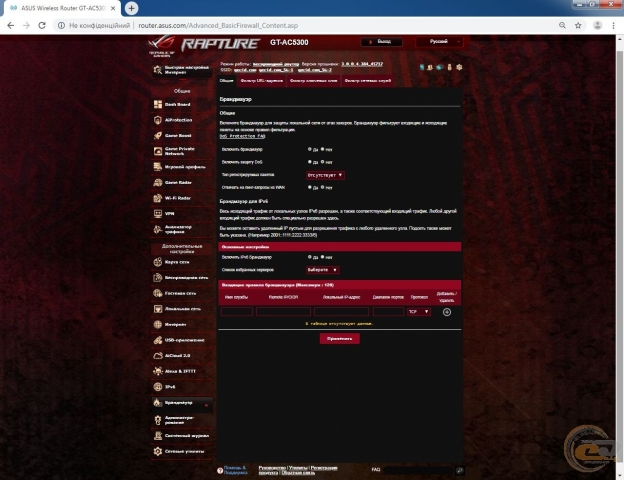Click the USB status icon in header
624x480 pixels.
pyautogui.click(x=450, y=67)
